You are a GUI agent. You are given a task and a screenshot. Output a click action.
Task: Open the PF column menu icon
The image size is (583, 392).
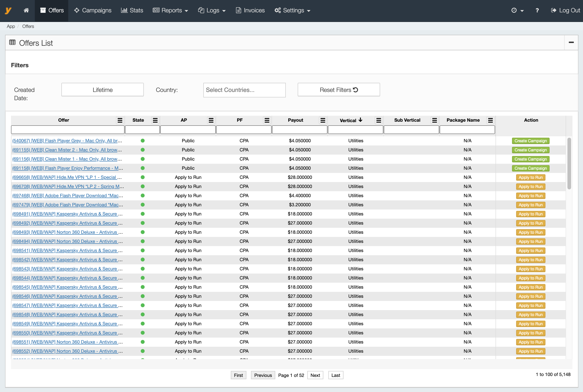(x=267, y=120)
